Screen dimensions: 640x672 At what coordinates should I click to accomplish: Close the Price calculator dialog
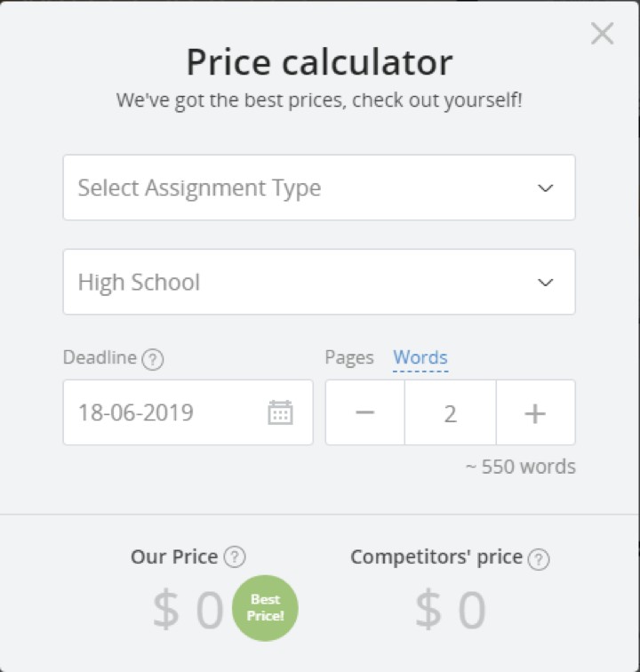tap(602, 34)
